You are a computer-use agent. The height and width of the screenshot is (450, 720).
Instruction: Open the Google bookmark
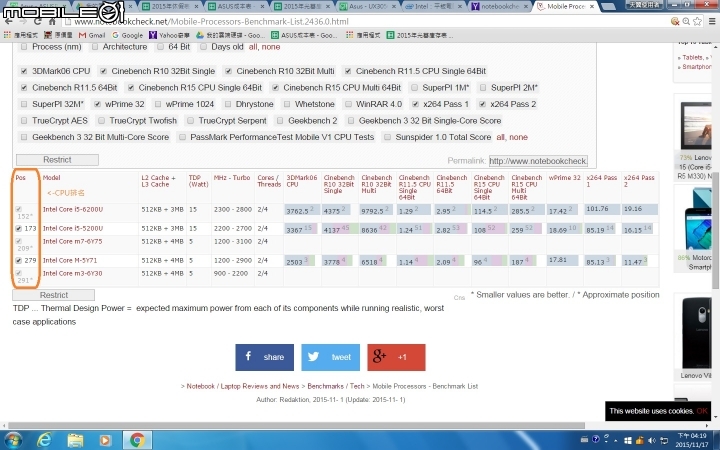point(127,35)
